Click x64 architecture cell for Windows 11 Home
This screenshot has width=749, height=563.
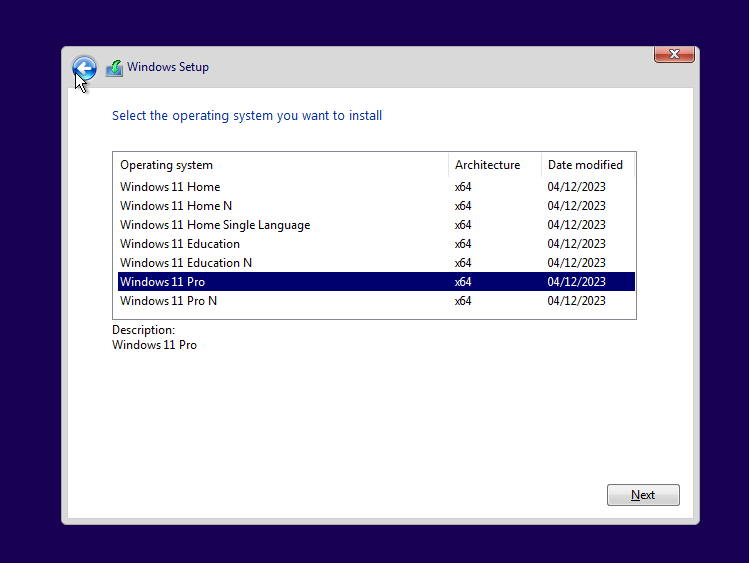(463, 187)
